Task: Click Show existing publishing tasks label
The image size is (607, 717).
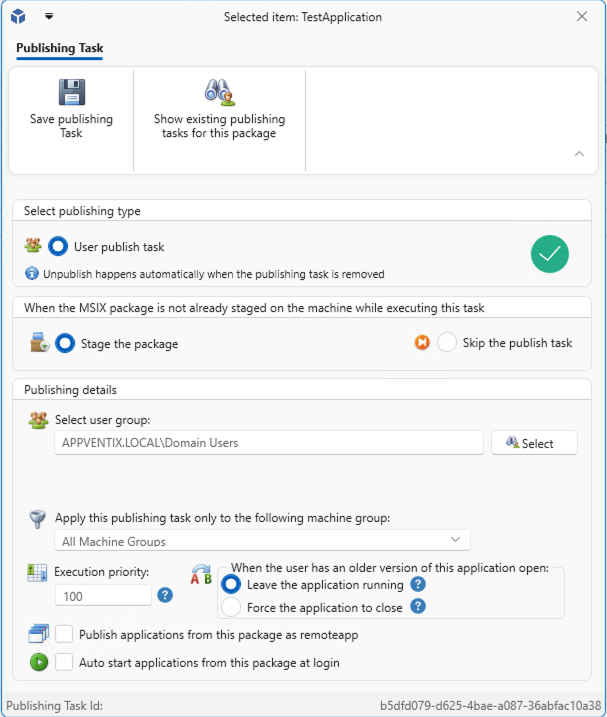Action: (219, 126)
